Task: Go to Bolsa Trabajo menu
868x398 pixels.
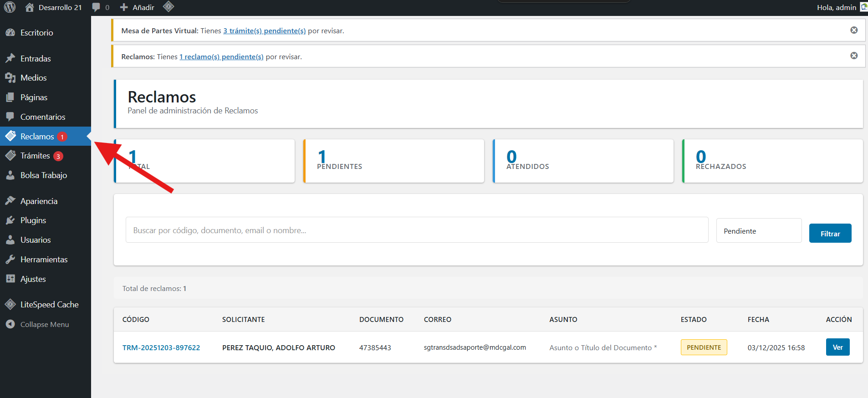Action: click(x=43, y=175)
